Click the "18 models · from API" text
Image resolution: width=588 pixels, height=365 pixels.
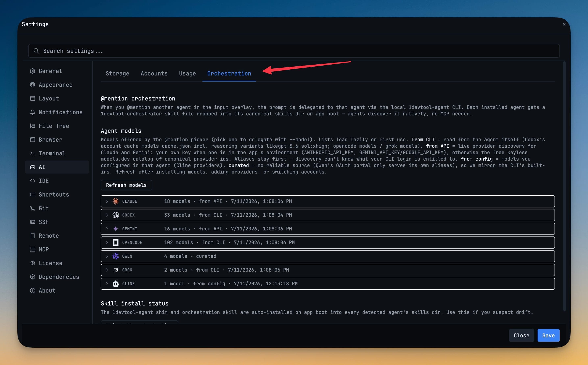pyautogui.click(x=193, y=201)
